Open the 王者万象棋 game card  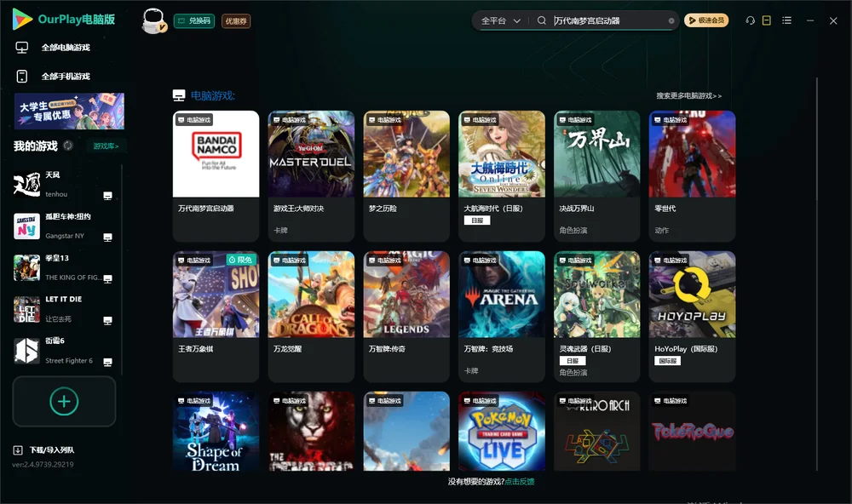coord(216,317)
